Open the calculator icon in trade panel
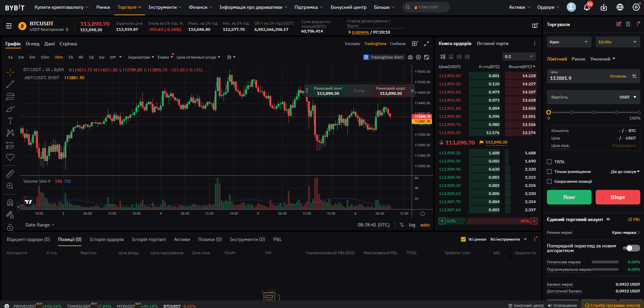This screenshot has height=308, width=644. pos(628,24)
